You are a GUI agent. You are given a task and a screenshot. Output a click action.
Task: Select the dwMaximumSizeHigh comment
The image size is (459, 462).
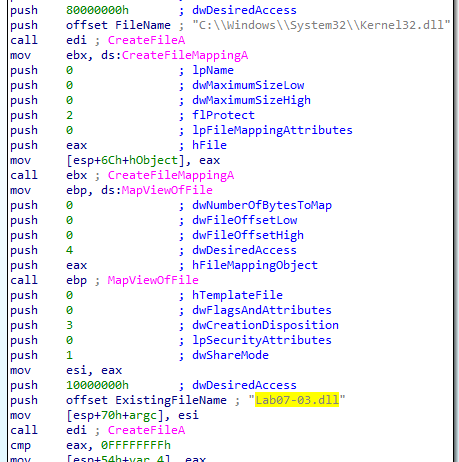click(x=251, y=100)
